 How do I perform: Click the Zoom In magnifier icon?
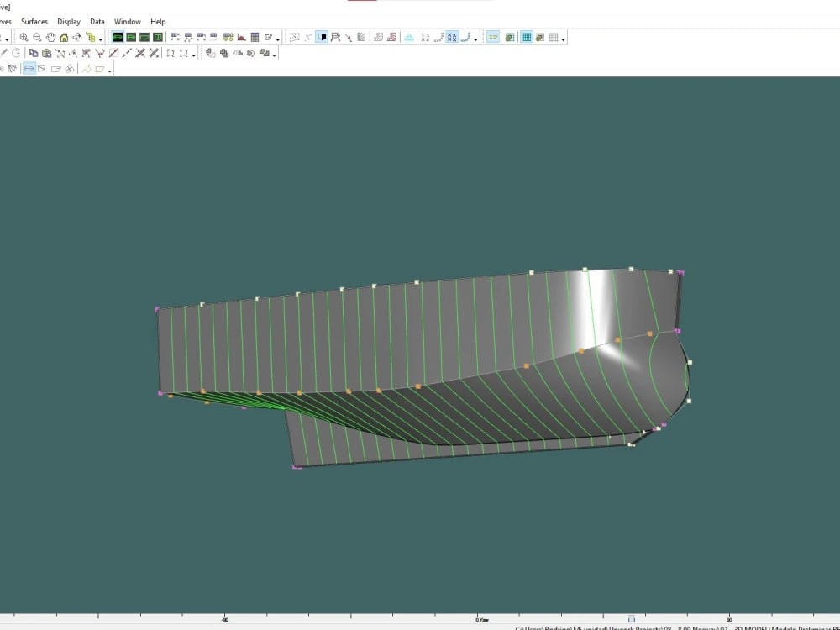coord(24,38)
